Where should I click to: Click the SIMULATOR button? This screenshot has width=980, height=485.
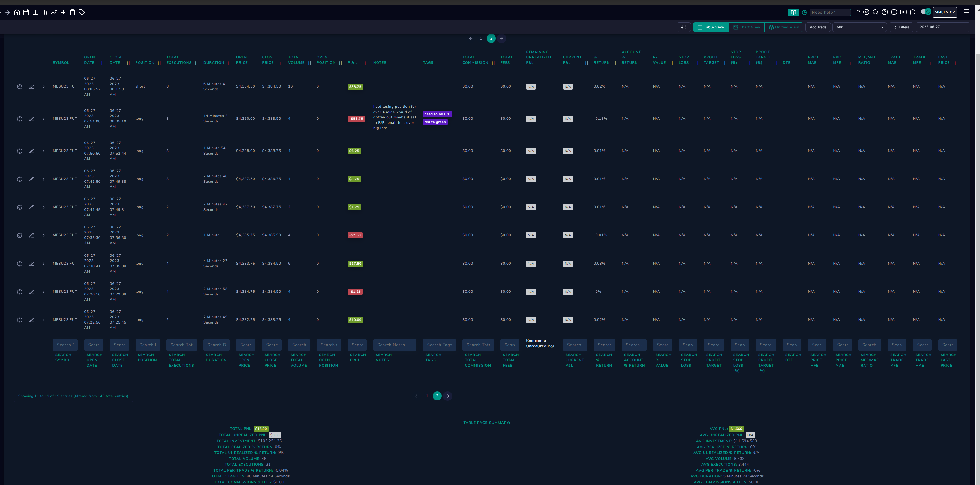pyautogui.click(x=945, y=12)
